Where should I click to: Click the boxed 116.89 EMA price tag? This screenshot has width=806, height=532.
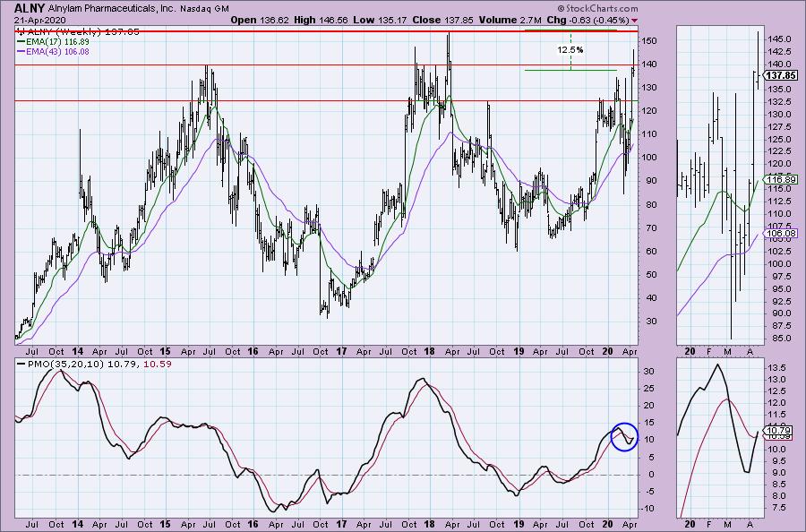[780, 179]
